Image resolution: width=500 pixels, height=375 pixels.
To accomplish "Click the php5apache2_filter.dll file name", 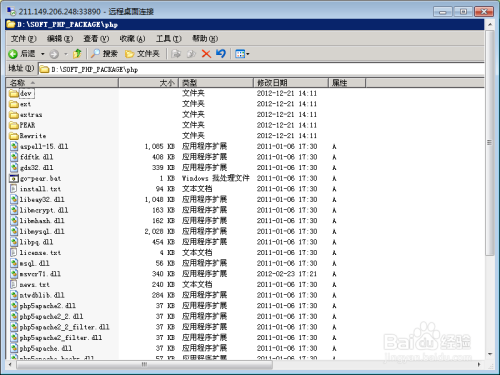I will point(61,338).
